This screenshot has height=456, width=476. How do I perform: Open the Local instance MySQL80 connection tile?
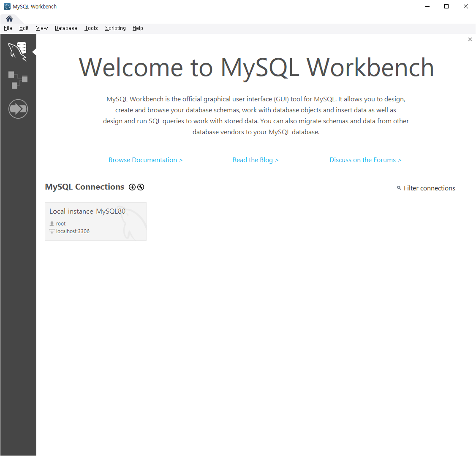[95, 222]
